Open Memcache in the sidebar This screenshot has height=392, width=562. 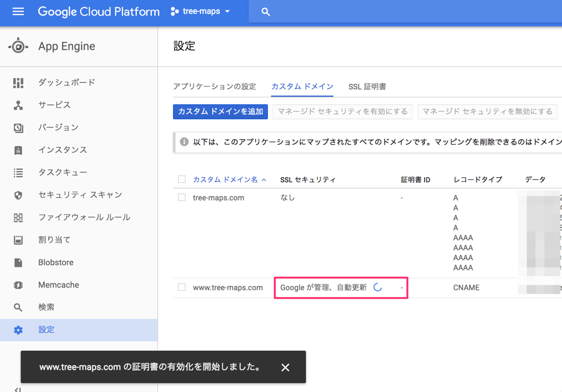point(59,285)
